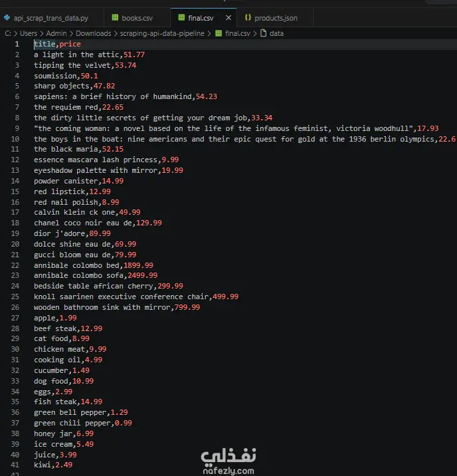Click 'ice cream' row text
Screen dimensions: 457x476
coord(53,444)
